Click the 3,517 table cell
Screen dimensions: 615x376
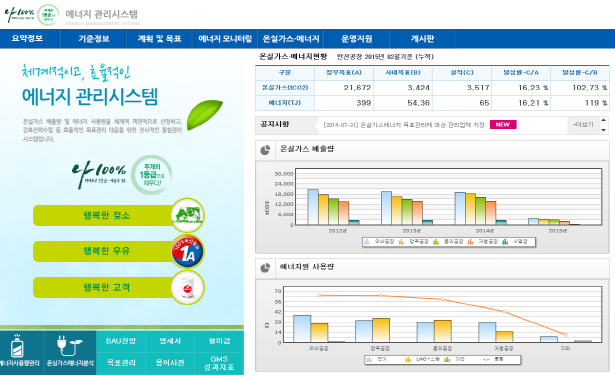[x=462, y=87]
